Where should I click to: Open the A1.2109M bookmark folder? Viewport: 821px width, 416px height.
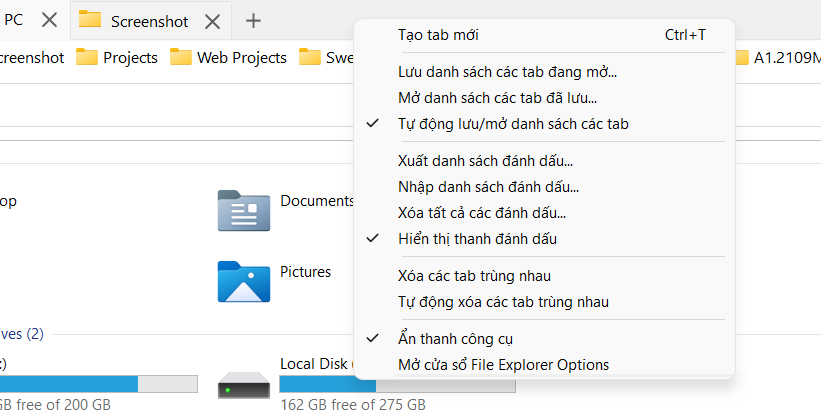[776, 58]
